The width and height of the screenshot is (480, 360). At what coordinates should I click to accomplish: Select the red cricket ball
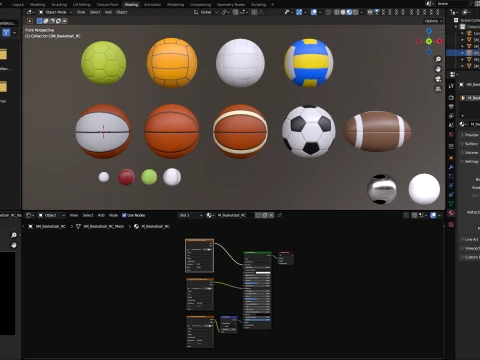click(x=126, y=177)
